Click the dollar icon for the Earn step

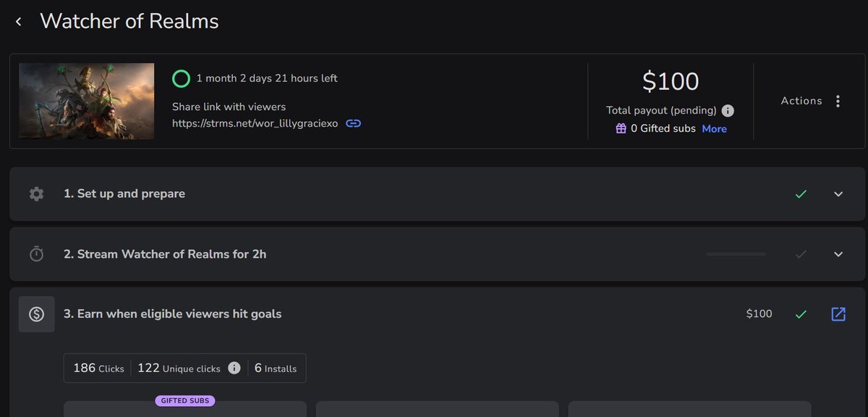coord(36,314)
